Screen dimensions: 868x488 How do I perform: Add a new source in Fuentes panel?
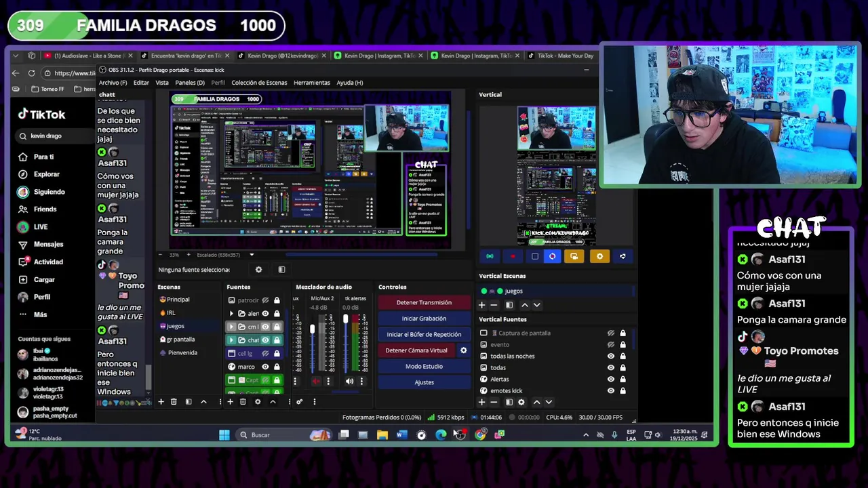coord(230,402)
